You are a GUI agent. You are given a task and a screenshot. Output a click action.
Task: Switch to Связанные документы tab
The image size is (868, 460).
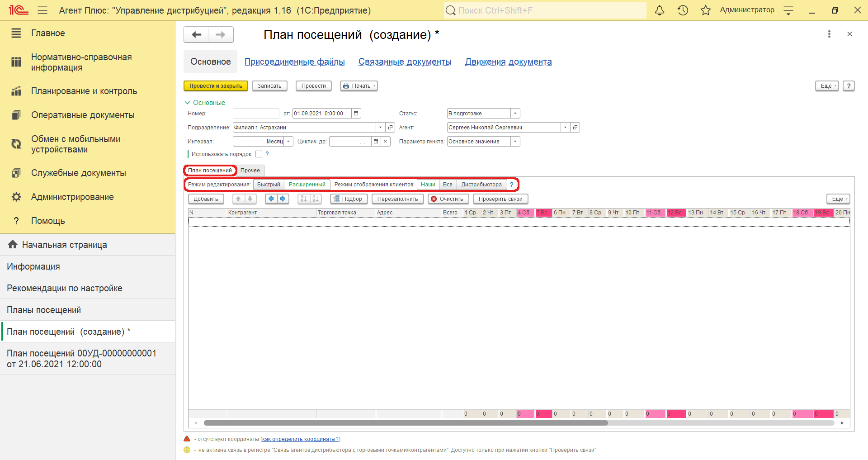click(x=405, y=62)
